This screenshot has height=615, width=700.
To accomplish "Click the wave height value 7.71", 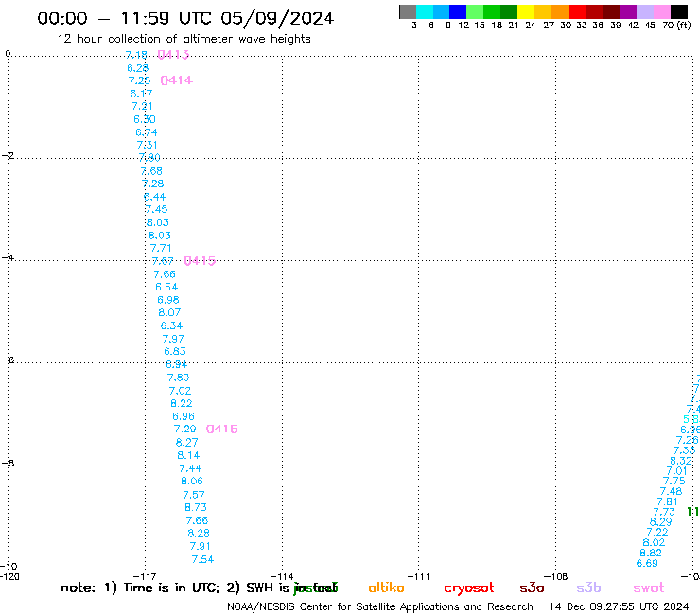I will 161,248.
